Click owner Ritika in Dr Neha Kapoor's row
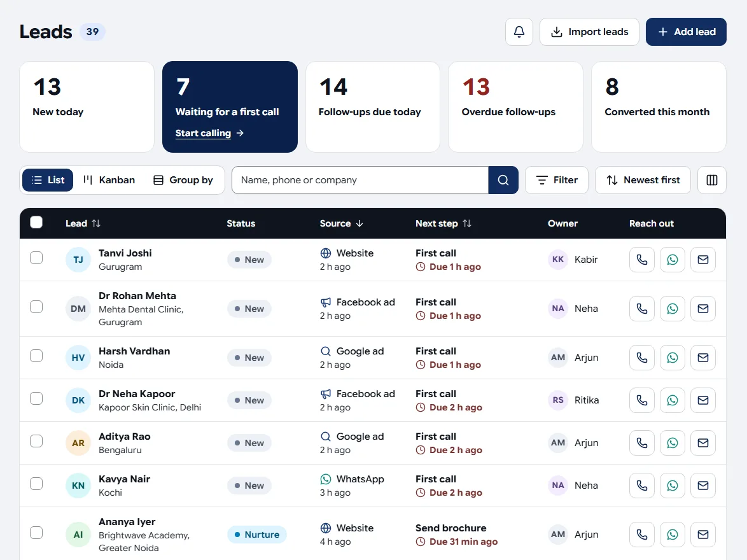 pyautogui.click(x=573, y=400)
